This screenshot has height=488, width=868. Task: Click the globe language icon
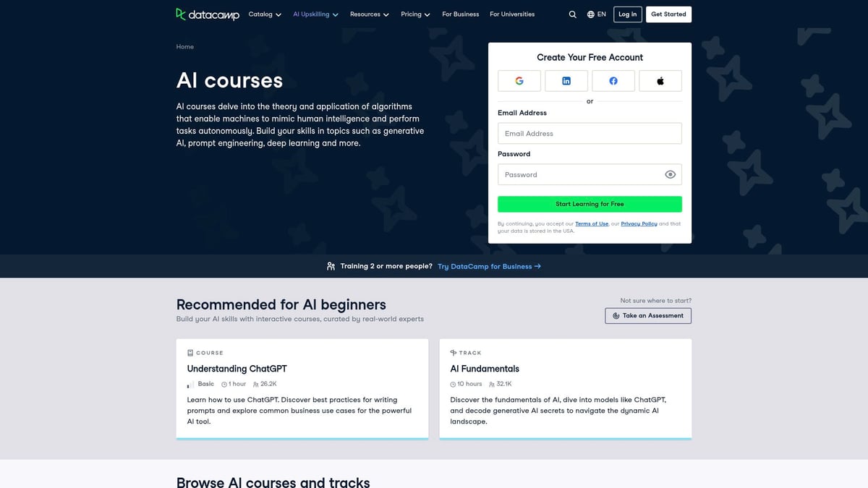591,14
